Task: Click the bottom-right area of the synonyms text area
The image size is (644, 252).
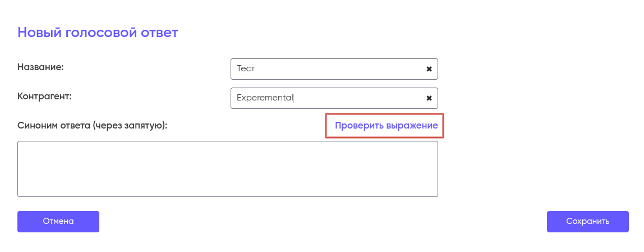Action: (x=429, y=190)
